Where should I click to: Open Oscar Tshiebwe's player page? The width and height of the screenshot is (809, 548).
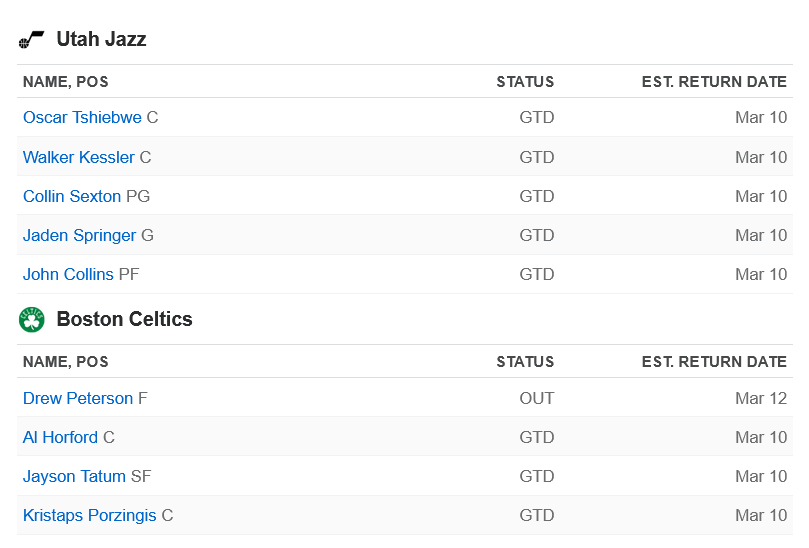pyautogui.click(x=82, y=117)
